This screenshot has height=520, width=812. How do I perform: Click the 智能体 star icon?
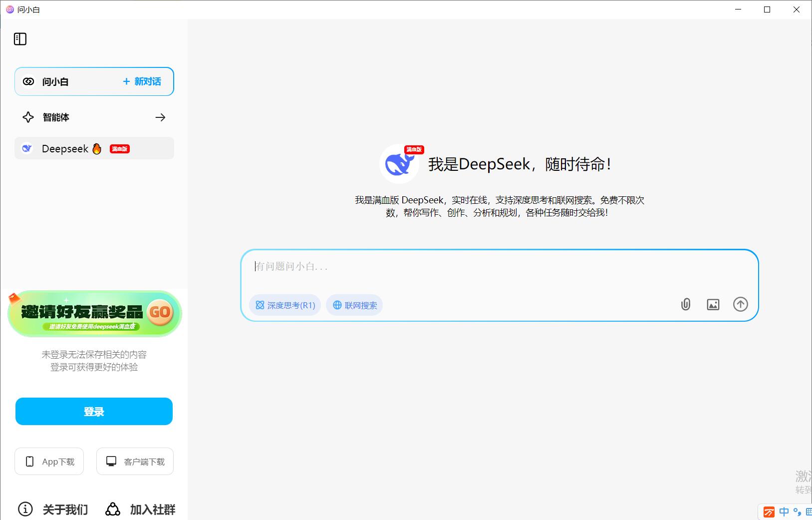tap(28, 117)
